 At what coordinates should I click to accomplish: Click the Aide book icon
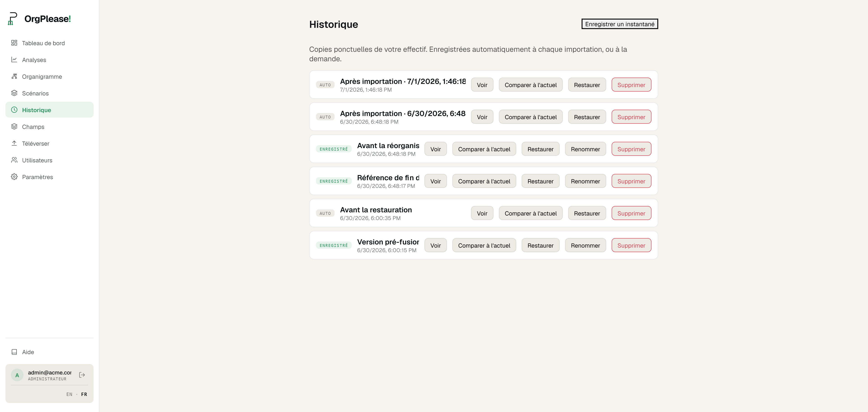14,352
